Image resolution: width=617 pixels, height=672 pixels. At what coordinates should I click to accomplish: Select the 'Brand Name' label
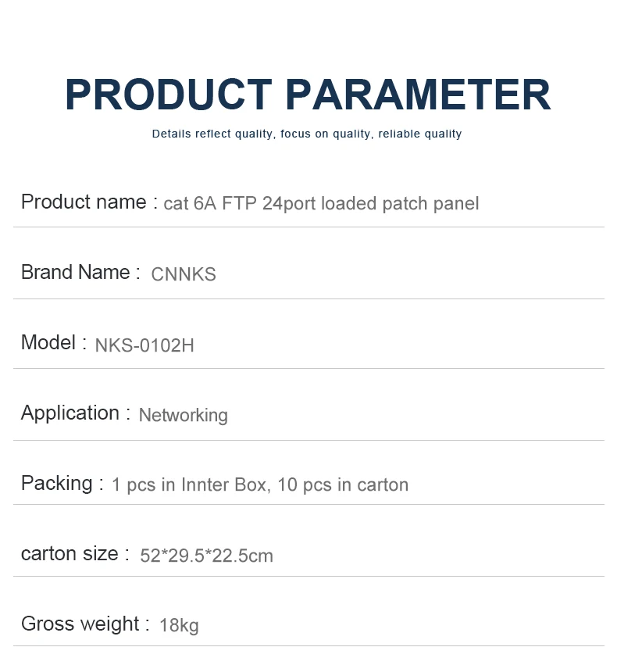coord(76,273)
